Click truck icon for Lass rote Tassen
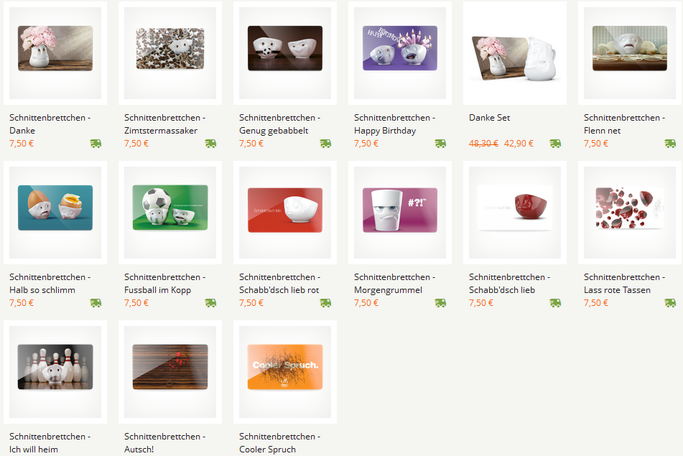 tap(670, 303)
